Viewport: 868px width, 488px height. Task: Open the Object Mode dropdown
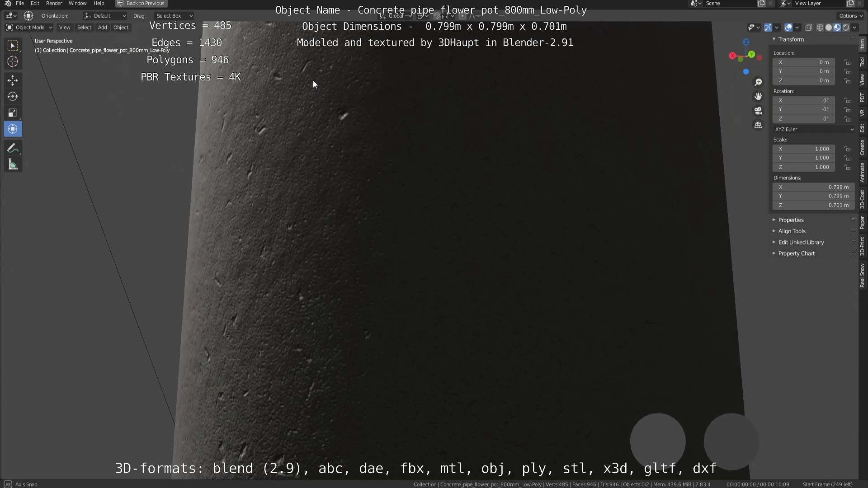(x=29, y=28)
